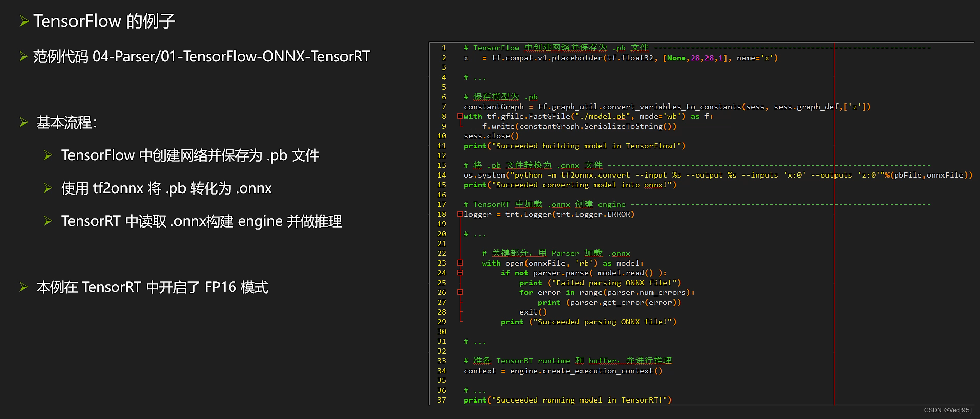Click 'Succeeded building model in TensorFlow!' print line
The width and height of the screenshot is (980, 419).
575,146
